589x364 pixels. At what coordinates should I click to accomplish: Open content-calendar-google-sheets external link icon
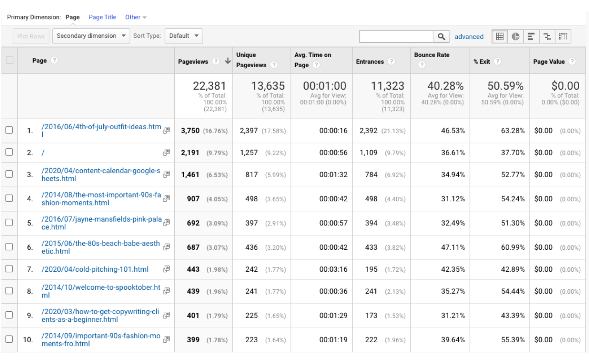coord(167,174)
